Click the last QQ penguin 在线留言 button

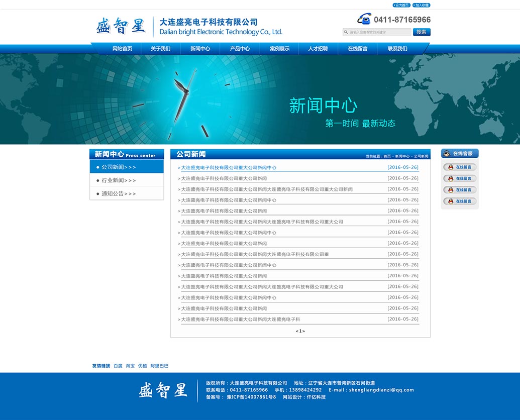point(460,201)
